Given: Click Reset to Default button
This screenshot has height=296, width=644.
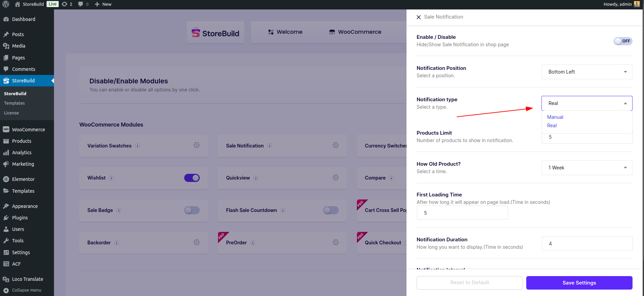Looking at the screenshot, I should point(470,283).
